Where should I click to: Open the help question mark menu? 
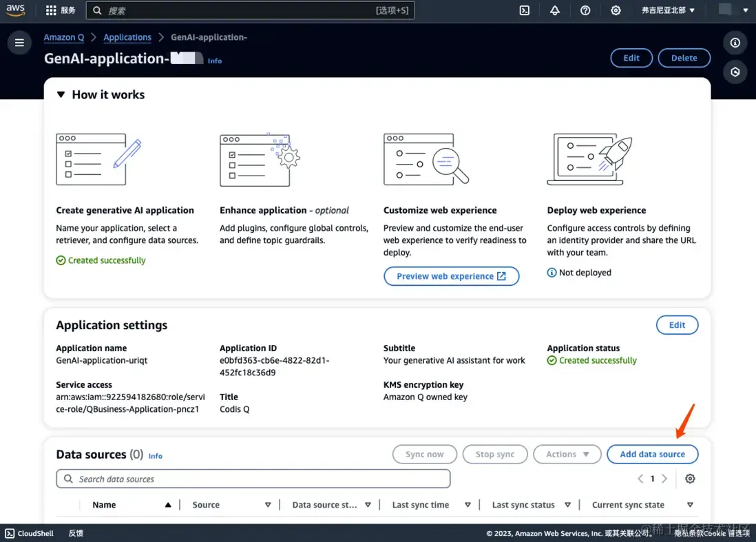[x=585, y=10]
